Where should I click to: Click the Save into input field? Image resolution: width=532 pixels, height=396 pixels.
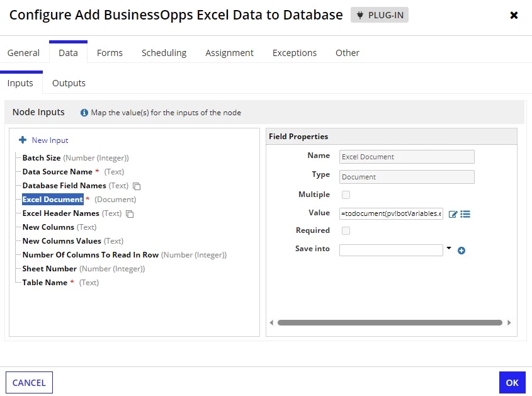point(391,250)
